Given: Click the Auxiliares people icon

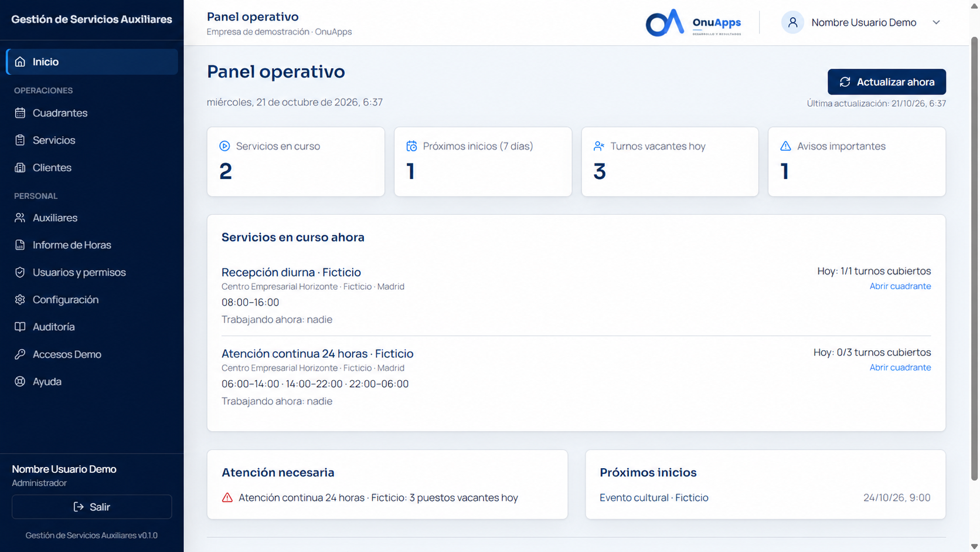Looking at the screenshot, I should [x=20, y=218].
